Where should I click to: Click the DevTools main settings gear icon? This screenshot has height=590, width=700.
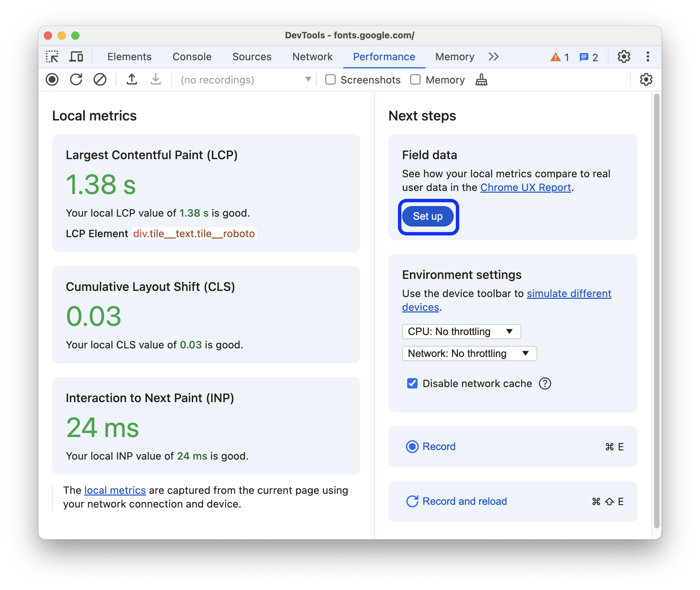(x=623, y=57)
